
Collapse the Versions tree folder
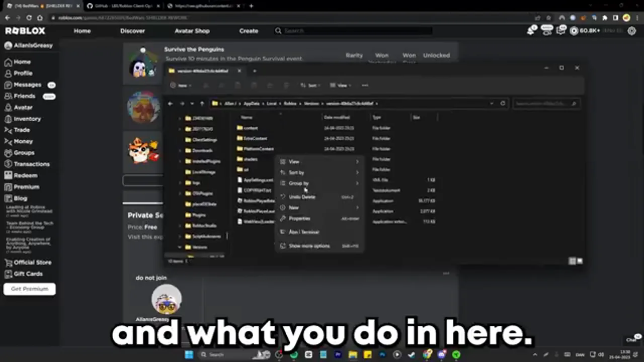pyautogui.click(x=180, y=247)
